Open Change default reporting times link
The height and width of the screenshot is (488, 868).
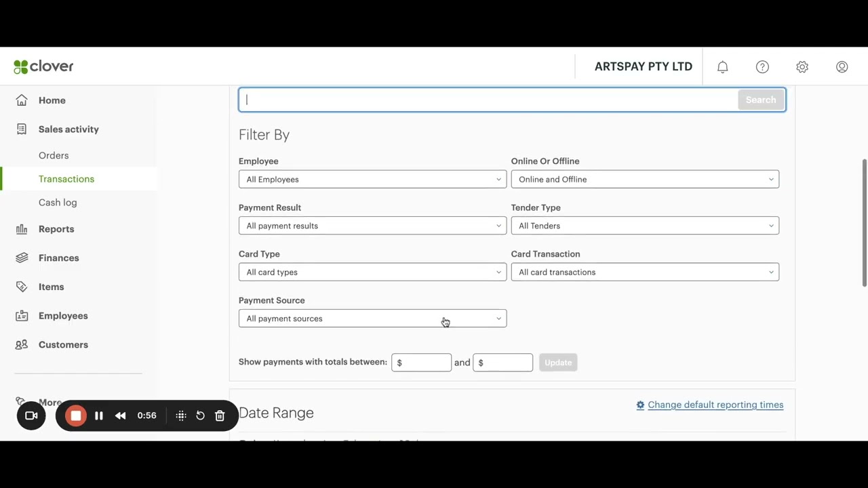tap(715, 405)
